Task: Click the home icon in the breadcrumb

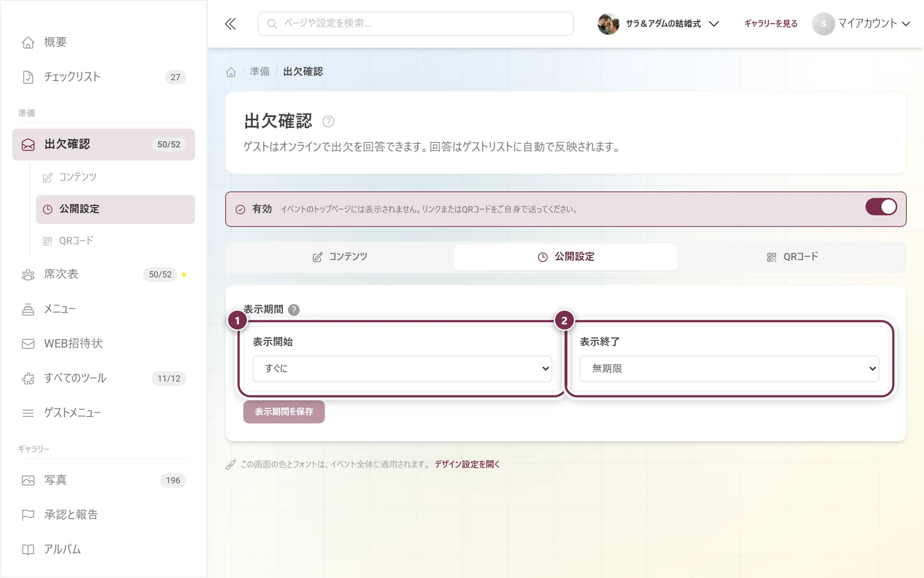Action: 231,72
